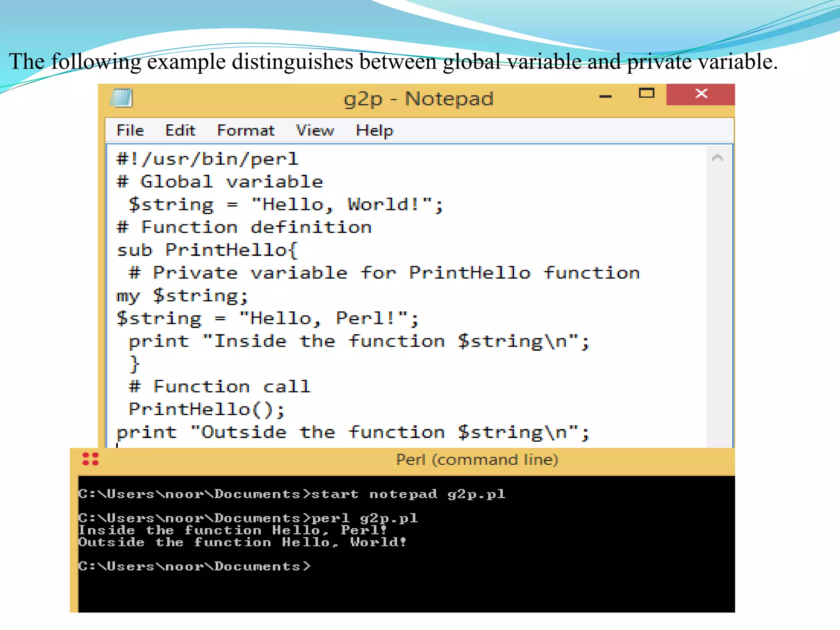
Task: Close the g2p Notepad window
Action: click(701, 94)
